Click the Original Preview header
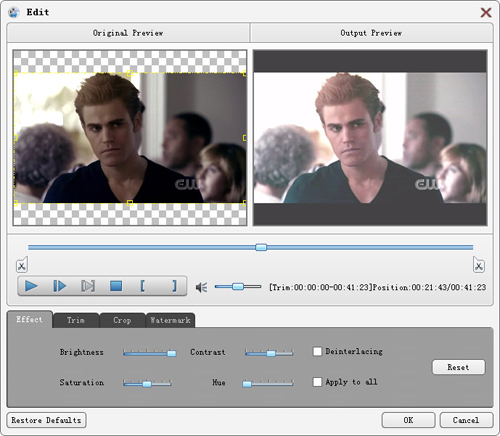 [x=128, y=33]
